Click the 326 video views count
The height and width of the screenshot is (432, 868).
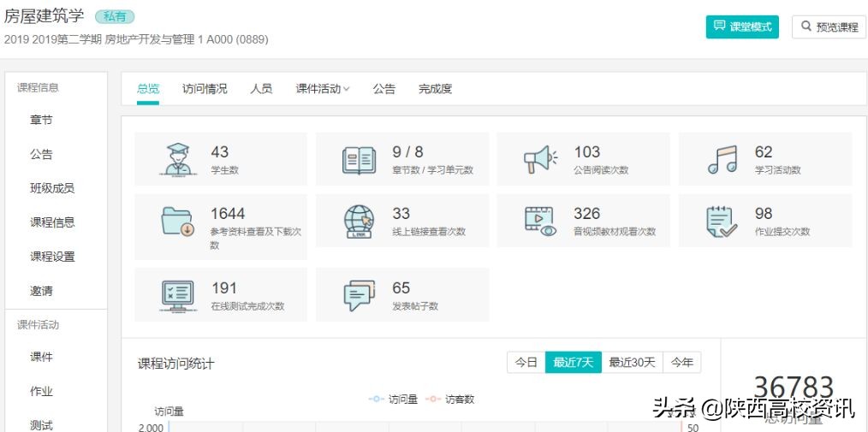pos(586,214)
